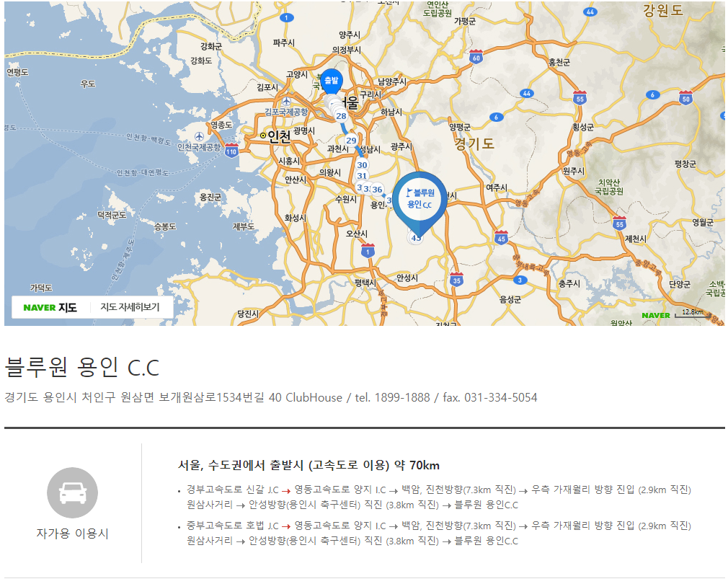Click the green NAVER watermark logo link
Image resolution: width=728 pixels, height=584 pixels.
[656, 315]
